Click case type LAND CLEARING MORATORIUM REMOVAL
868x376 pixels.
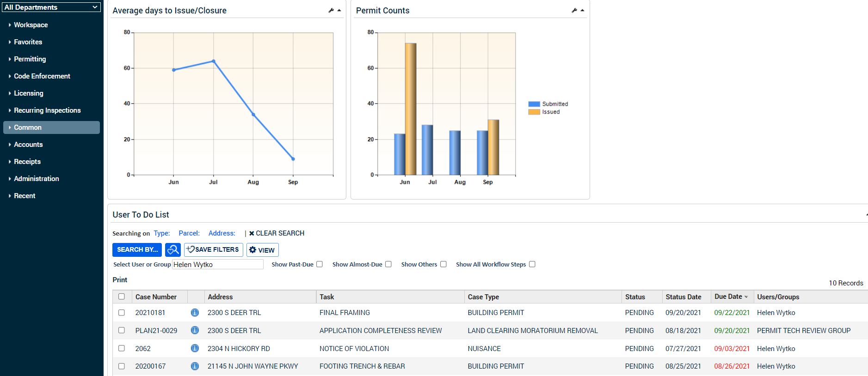[533, 331]
